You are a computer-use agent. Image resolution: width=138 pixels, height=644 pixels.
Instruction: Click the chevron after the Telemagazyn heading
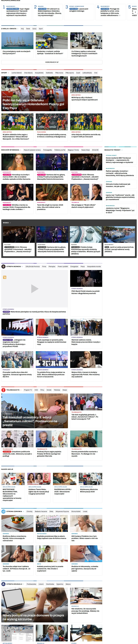(x=21, y=390)
